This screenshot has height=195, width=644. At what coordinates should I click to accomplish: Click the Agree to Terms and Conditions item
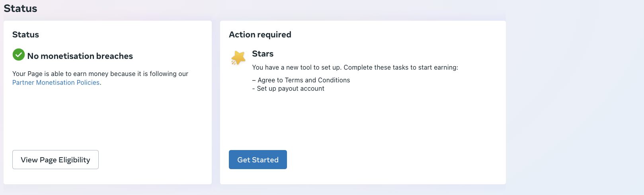click(301, 80)
